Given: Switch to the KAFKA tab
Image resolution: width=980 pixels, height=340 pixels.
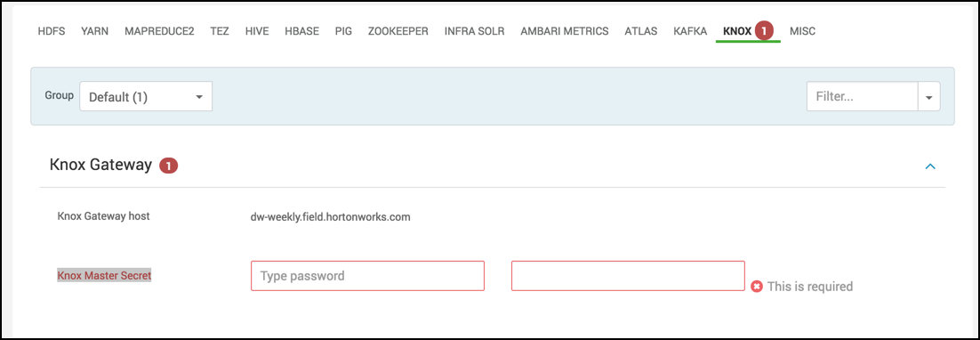Looking at the screenshot, I should click(x=690, y=31).
